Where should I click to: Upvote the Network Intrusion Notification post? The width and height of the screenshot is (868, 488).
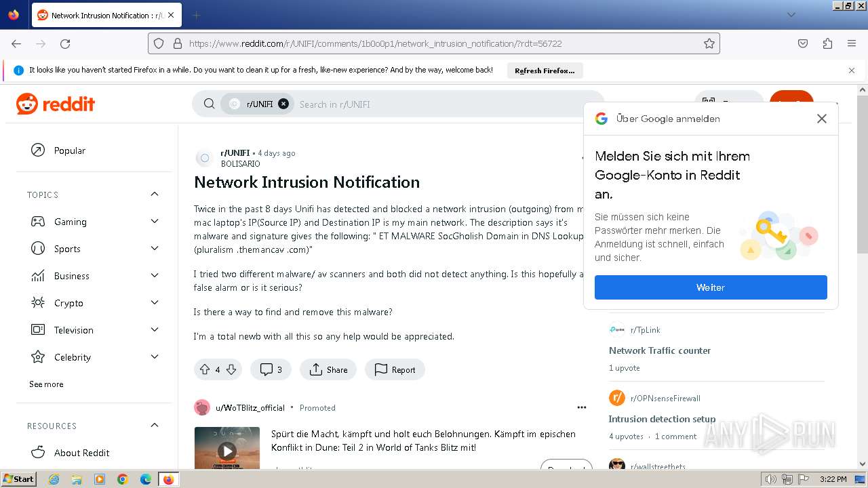tap(204, 369)
